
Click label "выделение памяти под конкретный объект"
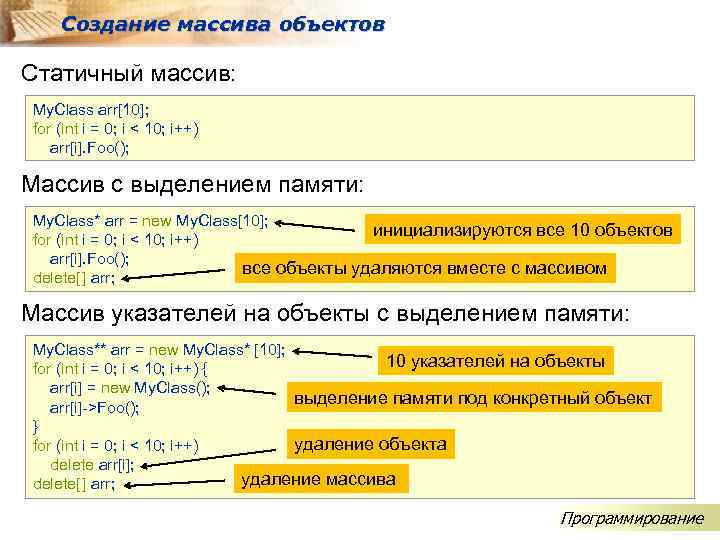474,398
